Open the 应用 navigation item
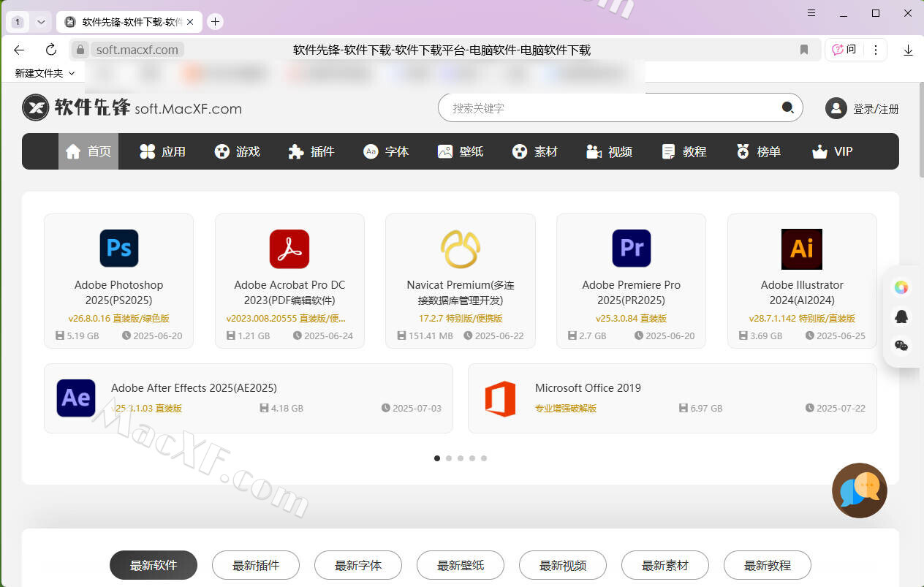924x587 pixels. tap(162, 151)
